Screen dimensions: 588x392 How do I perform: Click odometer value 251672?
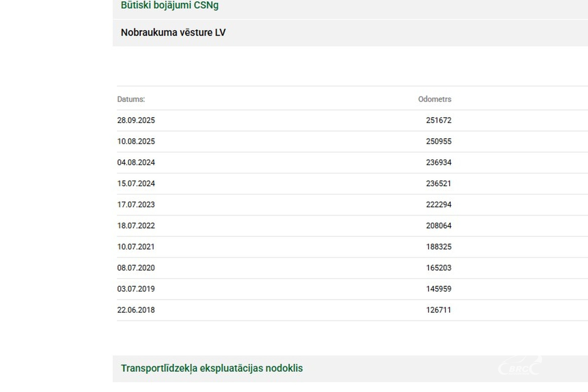point(438,120)
